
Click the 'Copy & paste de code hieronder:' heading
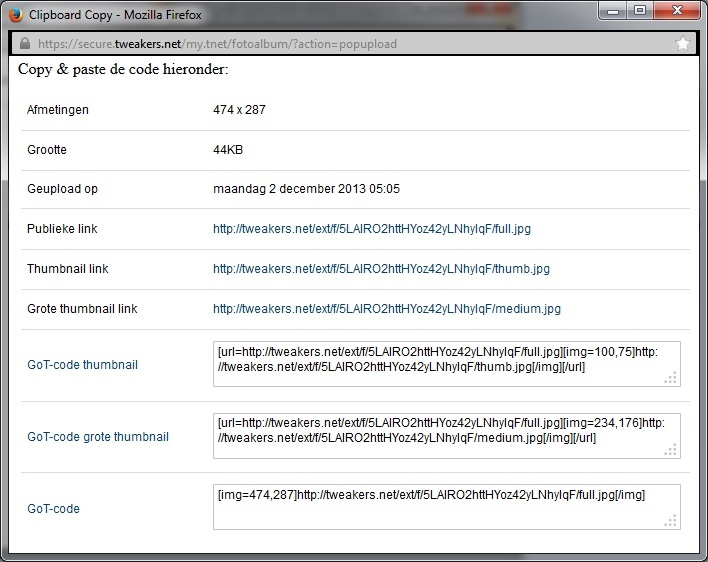pos(123,70)
